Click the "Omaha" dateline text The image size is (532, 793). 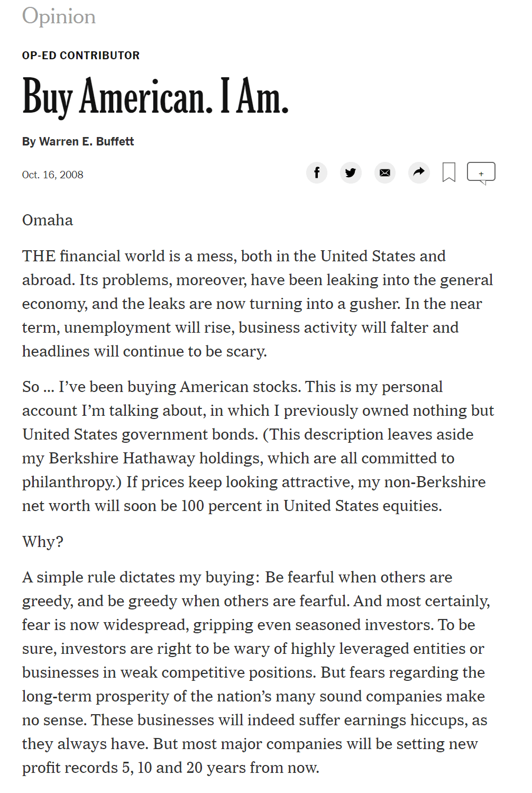48,220
